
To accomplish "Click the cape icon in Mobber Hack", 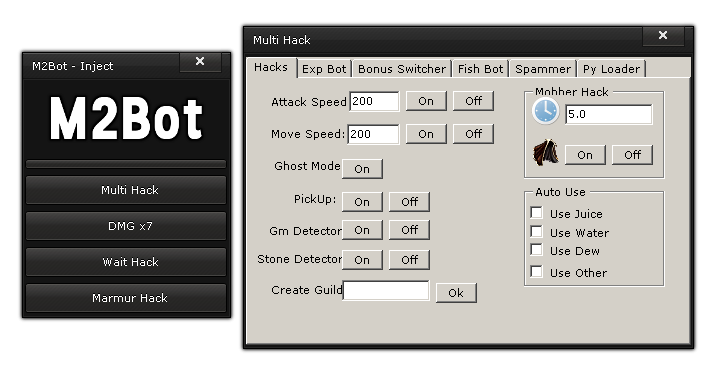I will click(x=546, y=153).
